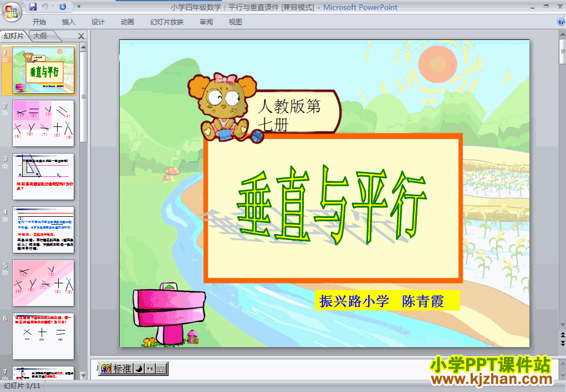Screen dimensions: 566x392
Task: Open the 幻灯片放映 ribbon tab
Action: coord(167,22)
